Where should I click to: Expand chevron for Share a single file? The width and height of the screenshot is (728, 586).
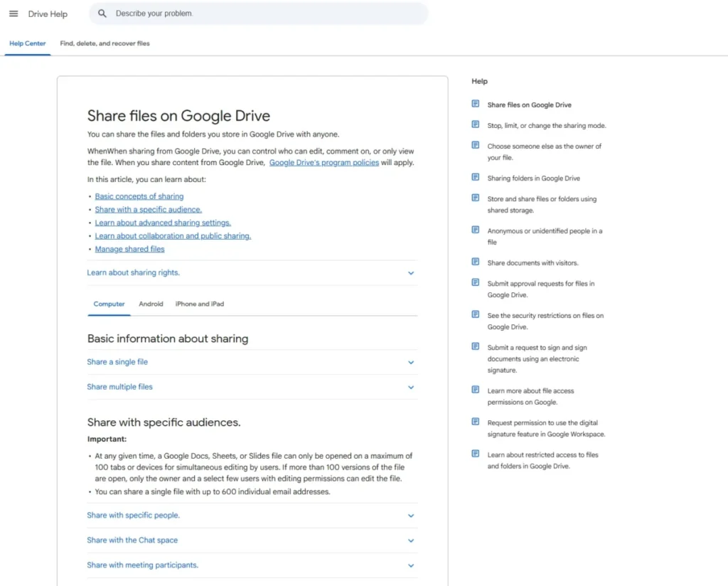click(411, 362)
